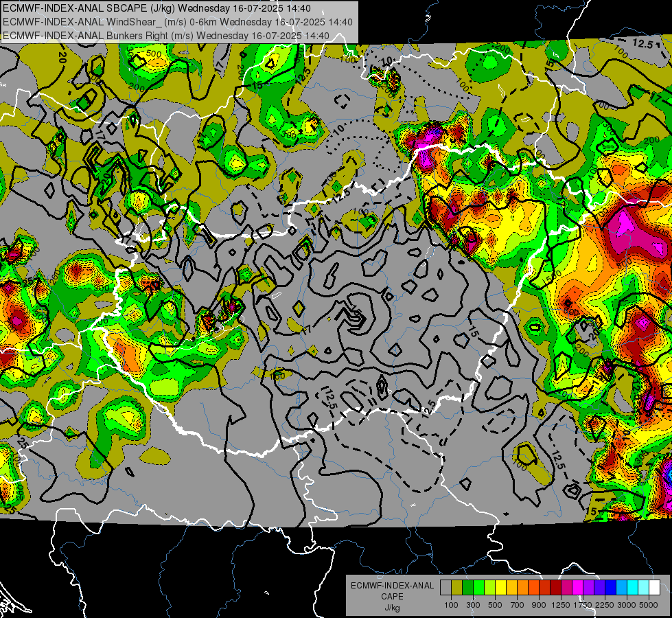Viewport: 672px width, 618px height.
Task: Select the pale cyan legend swatch before 5000
Action: click(x=644, y=588)
